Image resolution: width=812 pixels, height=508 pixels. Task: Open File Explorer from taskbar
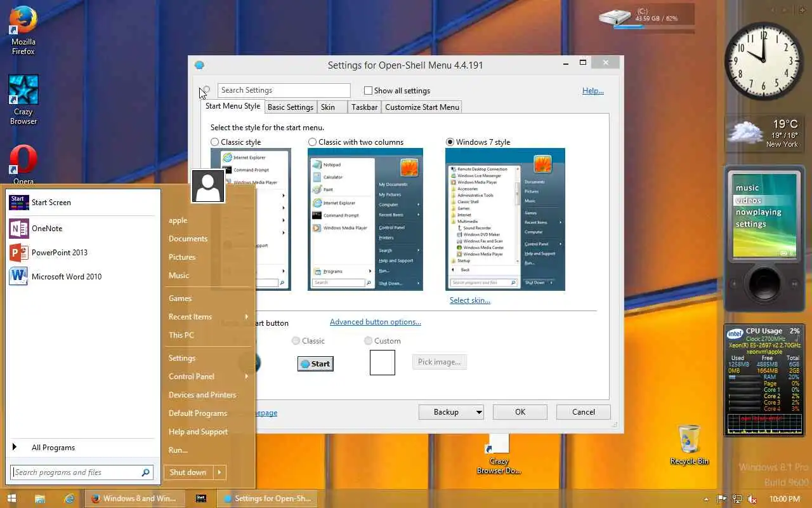coord(40,498)
